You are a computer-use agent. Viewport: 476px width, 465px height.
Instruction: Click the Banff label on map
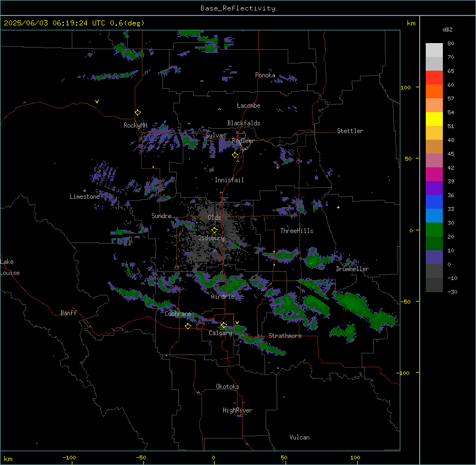68,313
